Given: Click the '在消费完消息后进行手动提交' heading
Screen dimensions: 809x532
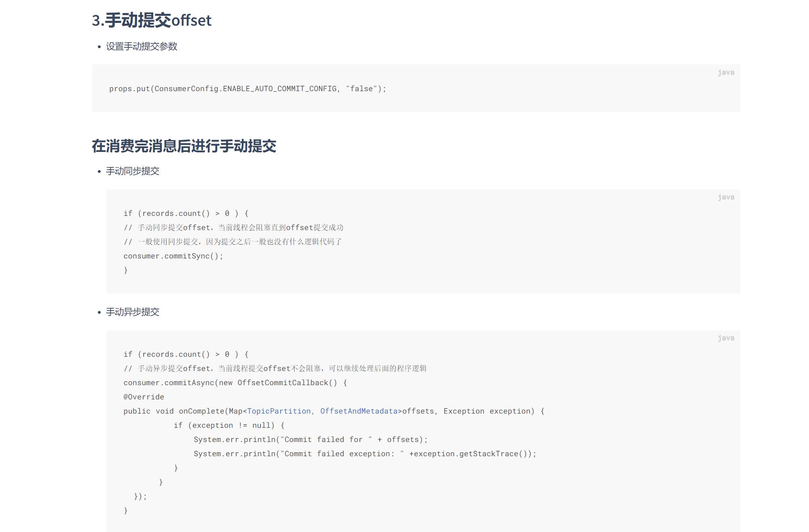Looking at the screenshot, I should point(184,146).
